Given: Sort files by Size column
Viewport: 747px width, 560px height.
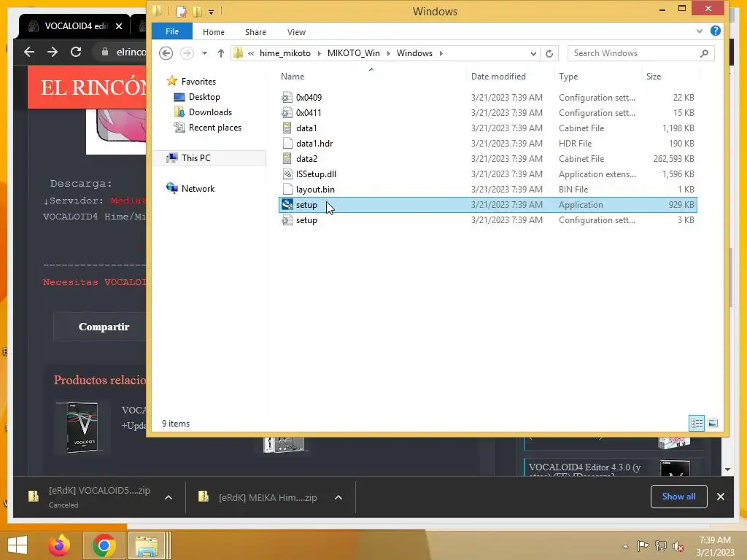Looking at the screenshot, I should tap(671, 76).
